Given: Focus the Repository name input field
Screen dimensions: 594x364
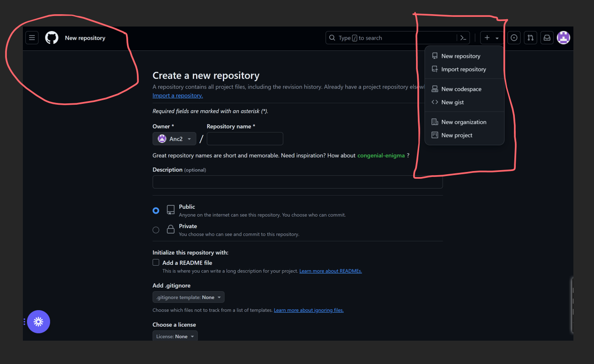Looking at the screenshot, I should click(245, 139).
